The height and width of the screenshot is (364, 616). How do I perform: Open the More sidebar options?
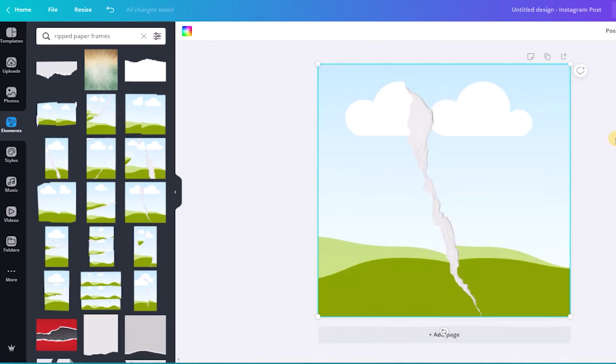click(11, 274)
